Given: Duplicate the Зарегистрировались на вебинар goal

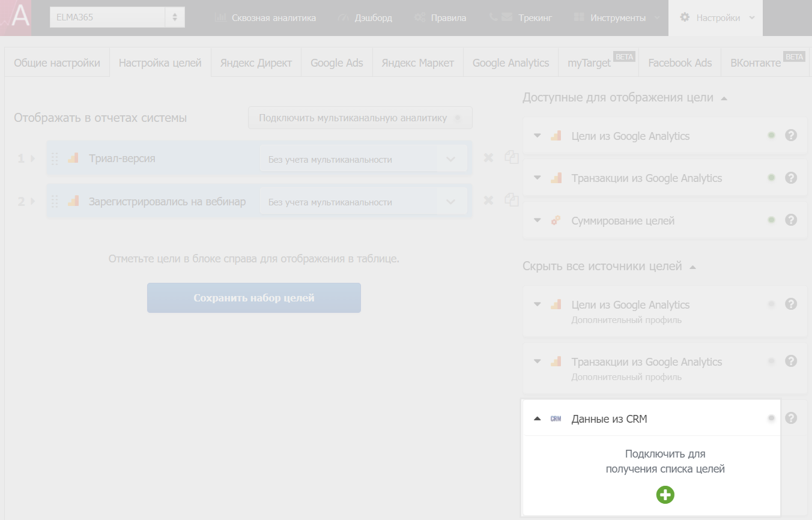Looking at the screenshot, I should 511,201.
